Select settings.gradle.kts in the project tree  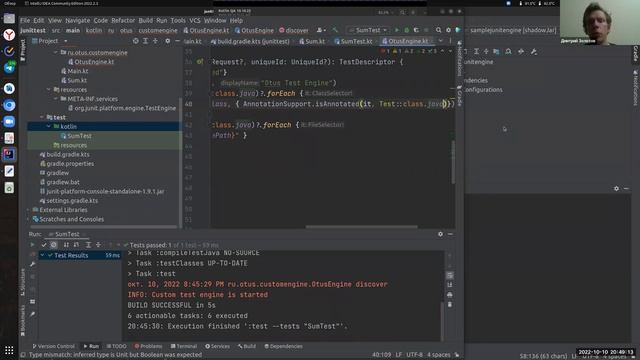[69, 201]
